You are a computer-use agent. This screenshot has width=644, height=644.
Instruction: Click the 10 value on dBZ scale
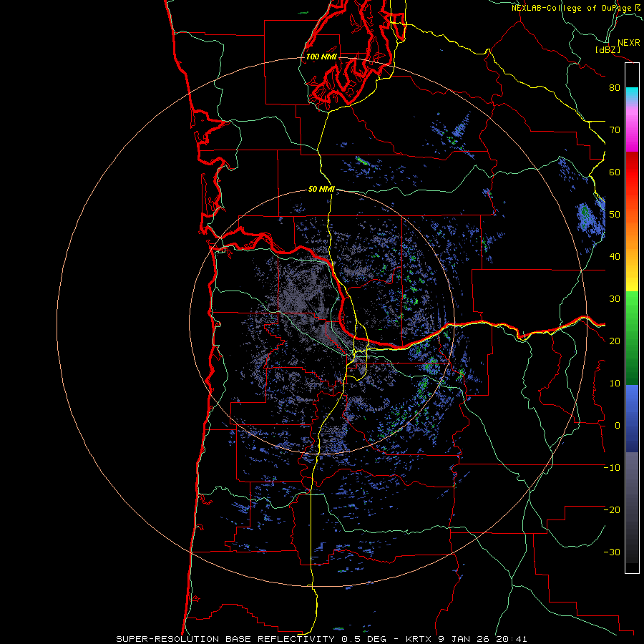tap(615, 384)
